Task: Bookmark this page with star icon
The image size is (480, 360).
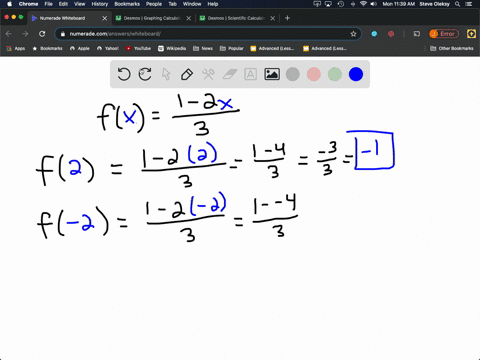Action: pos(353,34)
